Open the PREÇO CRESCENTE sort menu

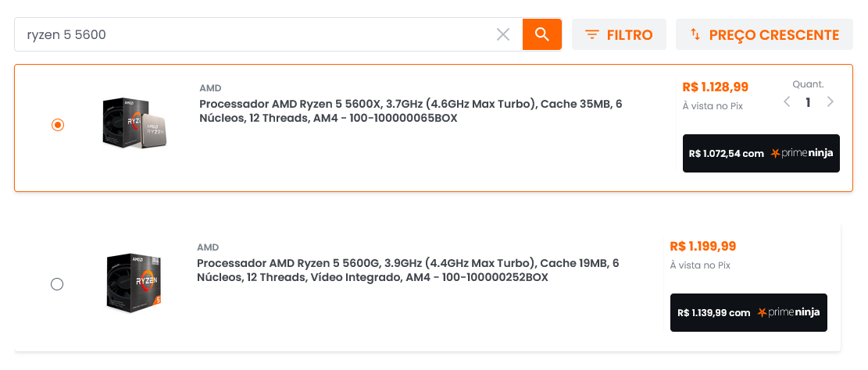pos(764,35)
